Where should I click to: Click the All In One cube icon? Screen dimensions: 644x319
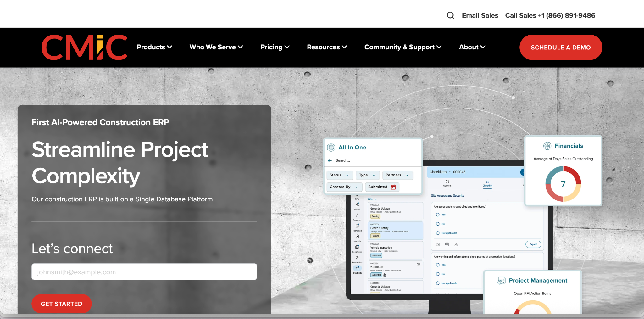click(331, 147)
